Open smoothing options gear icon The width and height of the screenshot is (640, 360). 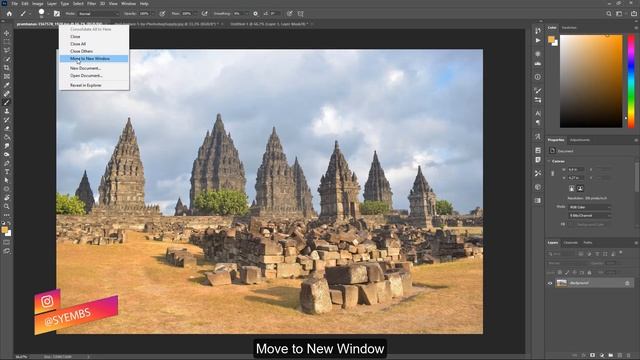256,13
